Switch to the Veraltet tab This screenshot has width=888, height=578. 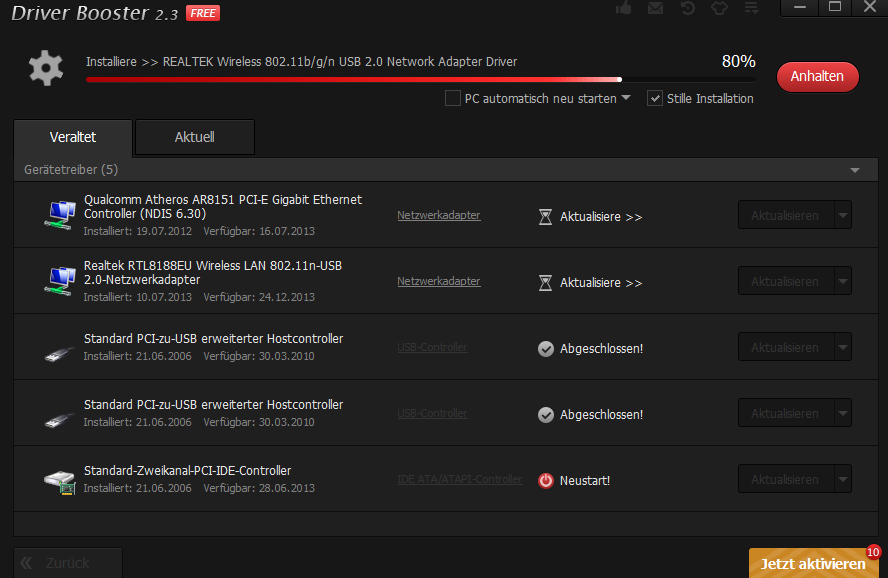[73, 137]
